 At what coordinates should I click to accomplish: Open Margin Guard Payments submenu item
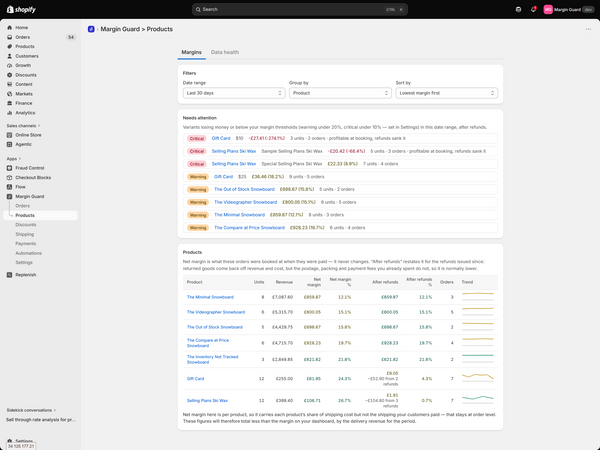pyautogui.click(x=26, y=244)
